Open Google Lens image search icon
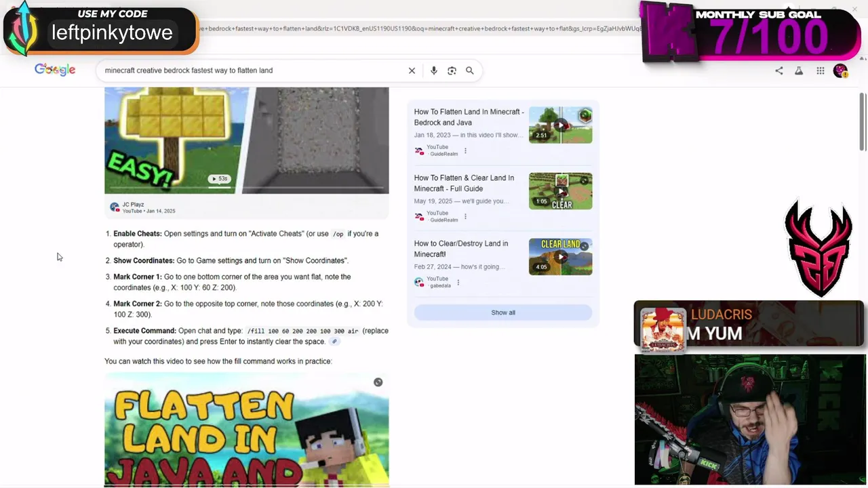This screenshot has height=488, width=868. [452, 70]
